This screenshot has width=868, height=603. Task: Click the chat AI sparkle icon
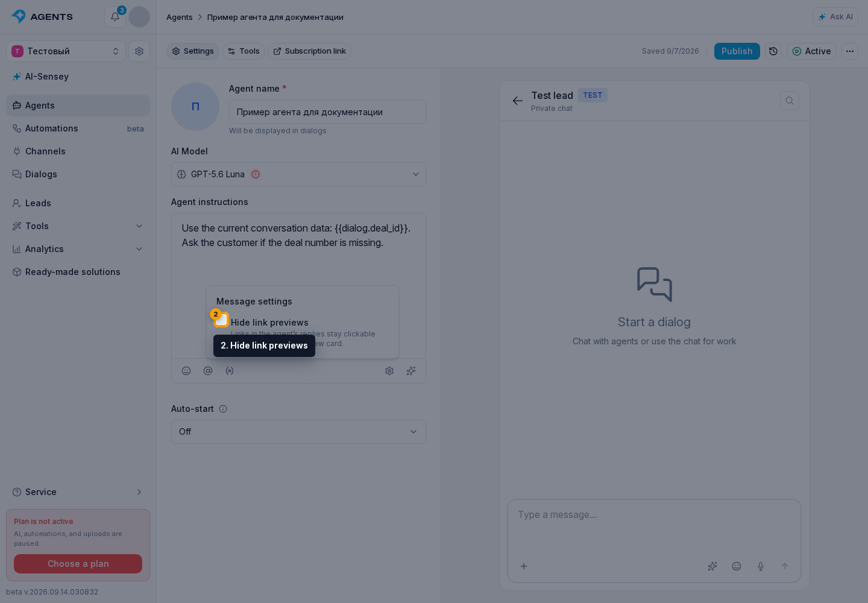[x=712, y=566]
